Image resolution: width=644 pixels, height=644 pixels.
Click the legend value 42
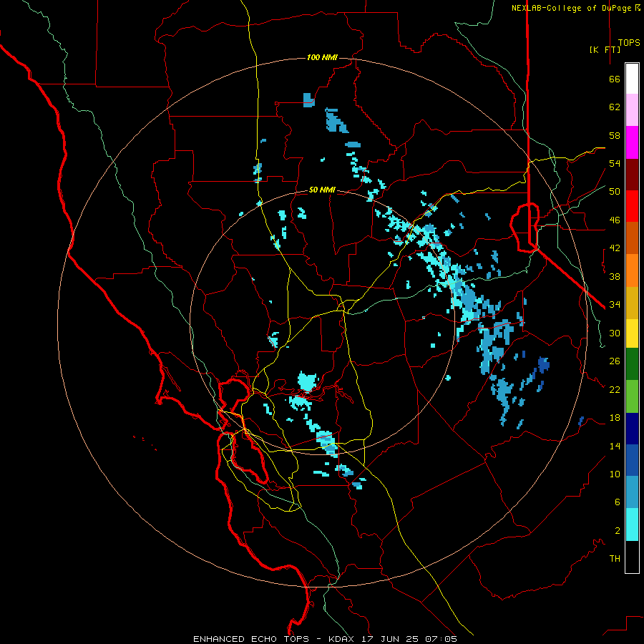coord(615,248)
